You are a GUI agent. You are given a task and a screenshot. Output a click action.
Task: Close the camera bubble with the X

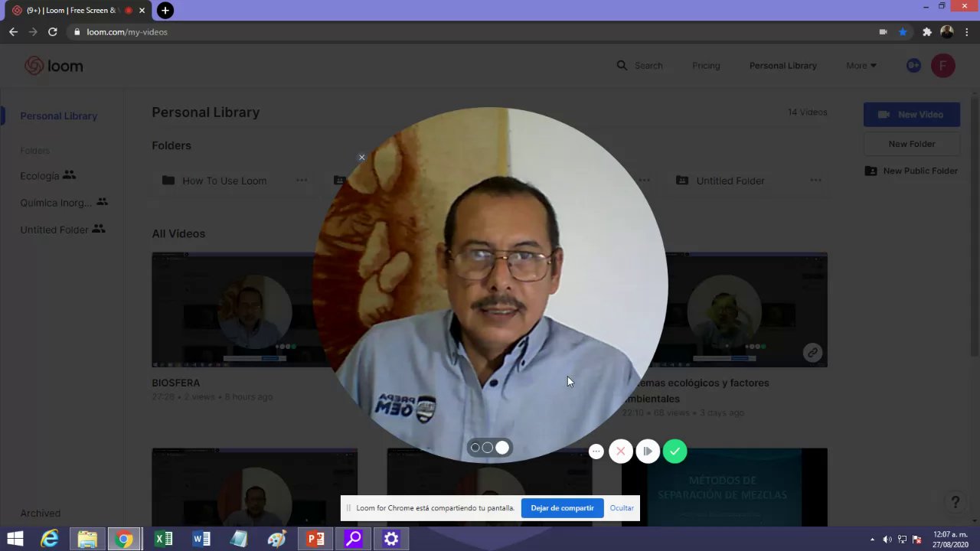coord(362,158)
